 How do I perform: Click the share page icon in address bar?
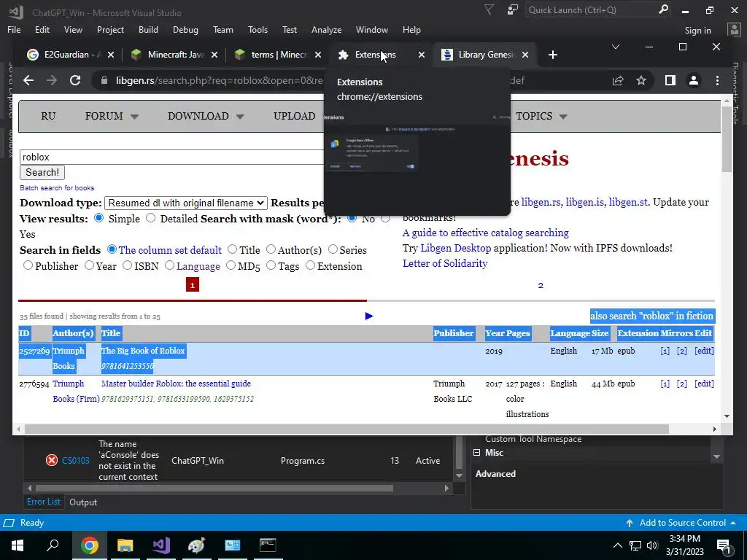tap(618, 80)
